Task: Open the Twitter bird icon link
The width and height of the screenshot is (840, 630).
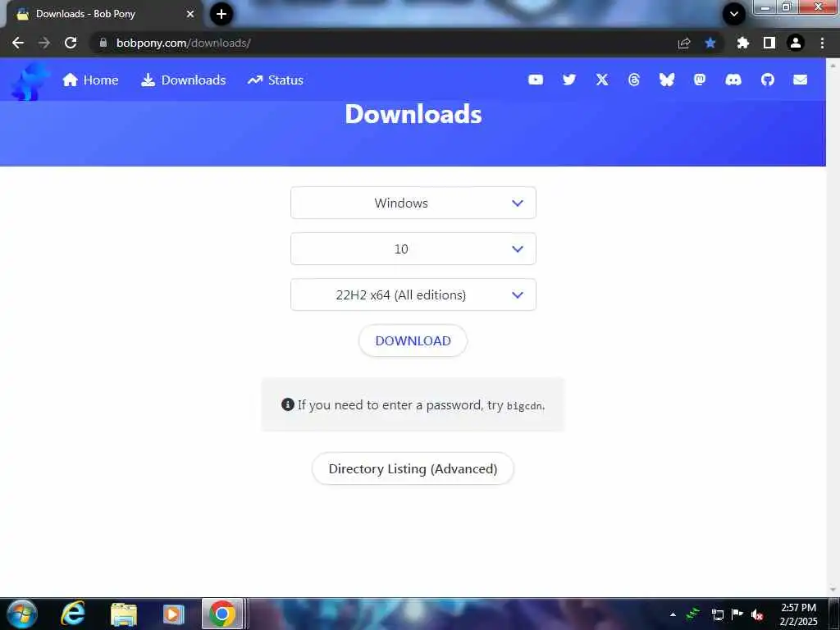Action: pos(569,80)
